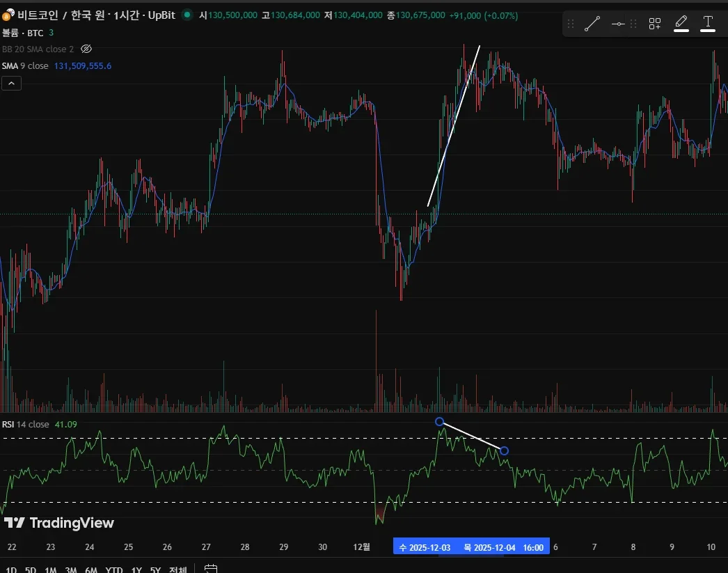Select RSI trendline right anchor point
The image size is (728, 573).
coord(504,450)
